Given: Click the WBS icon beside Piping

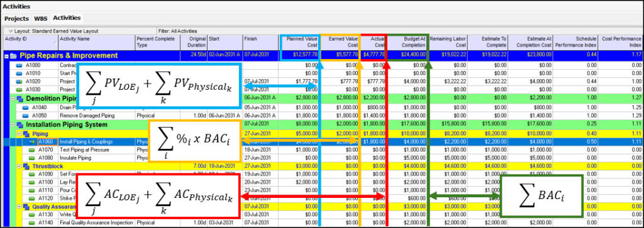Looking at the screenshot, I should coord(26,134).
